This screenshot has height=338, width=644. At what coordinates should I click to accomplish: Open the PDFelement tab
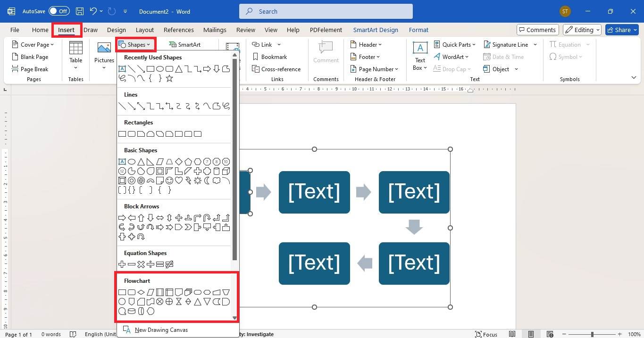[326, 30]
